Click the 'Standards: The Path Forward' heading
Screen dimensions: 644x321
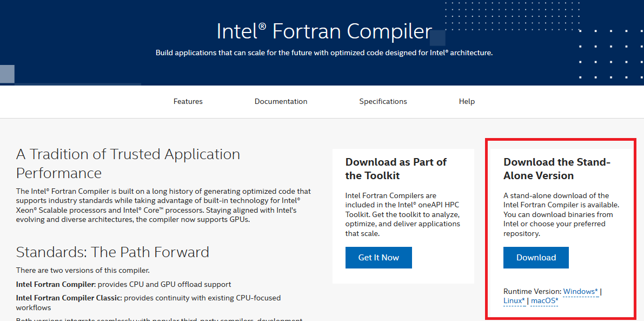[112, 252]
